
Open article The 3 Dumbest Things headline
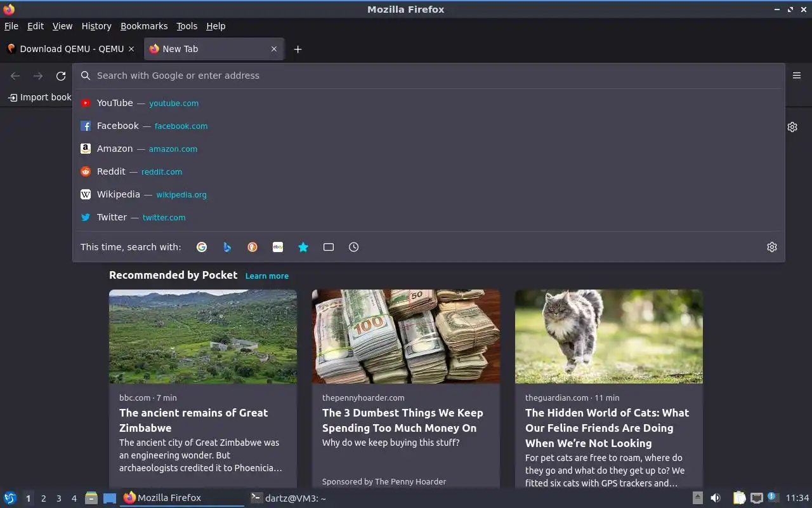click(403, 420)
